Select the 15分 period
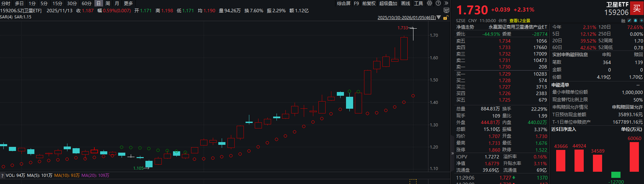644x184 pixels. [57, 3]
